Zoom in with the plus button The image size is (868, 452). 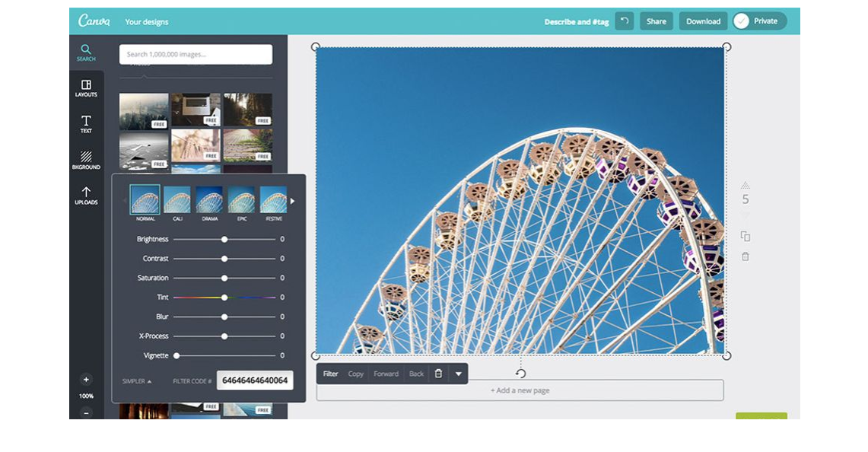(86, 380)
